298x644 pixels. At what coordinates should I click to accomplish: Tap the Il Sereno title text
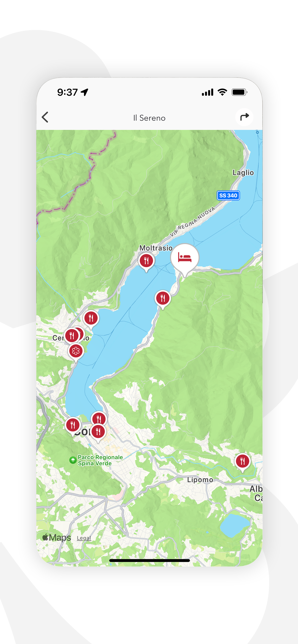(149, 118)
